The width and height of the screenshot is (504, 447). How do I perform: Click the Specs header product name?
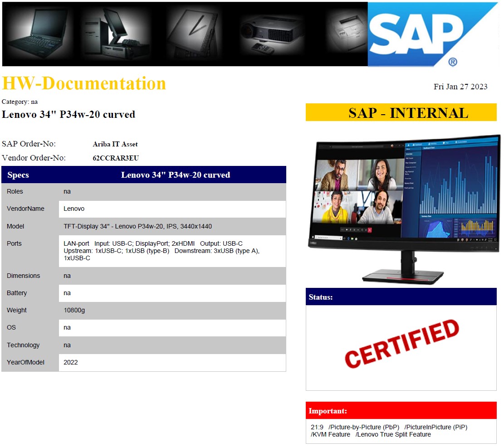pyautogui.click(x=176, y=175)
